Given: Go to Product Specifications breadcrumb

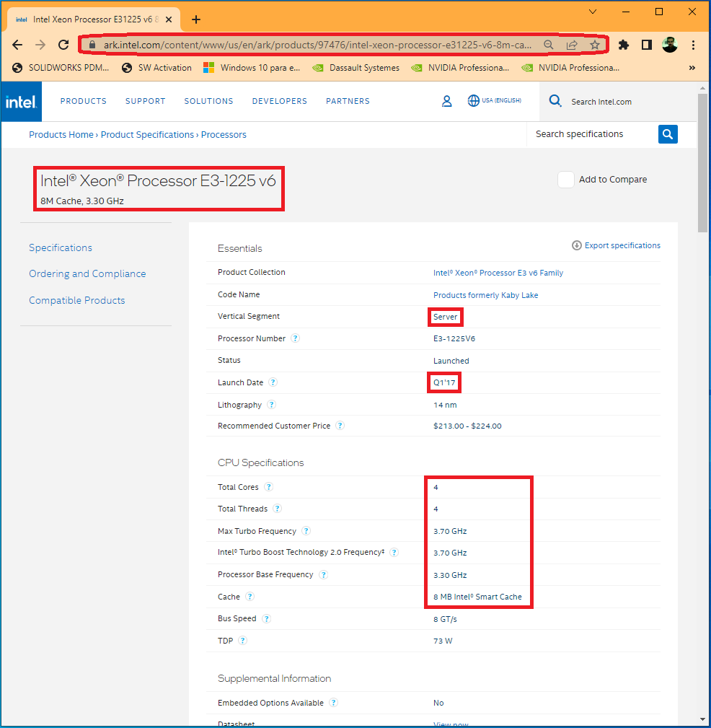Looking at the screenshot, I should pyautogui.click(x=147, y=135).
